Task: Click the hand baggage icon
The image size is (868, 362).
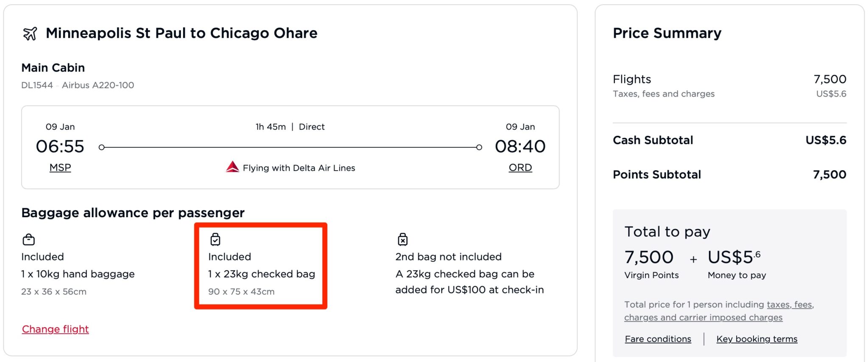Action: (x=28, y=239)
